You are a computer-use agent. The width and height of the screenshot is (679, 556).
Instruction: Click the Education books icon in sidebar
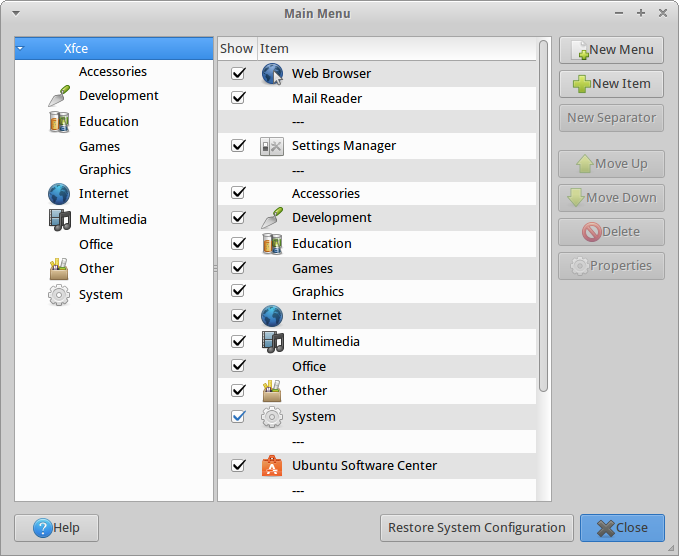[x=59, y=122]
